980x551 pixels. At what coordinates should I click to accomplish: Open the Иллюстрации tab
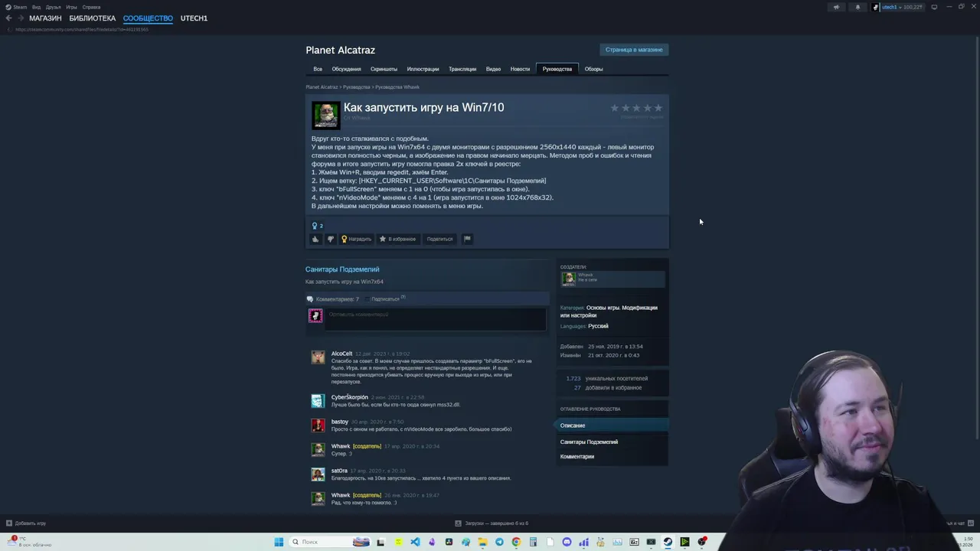click(x=423, y=69)
